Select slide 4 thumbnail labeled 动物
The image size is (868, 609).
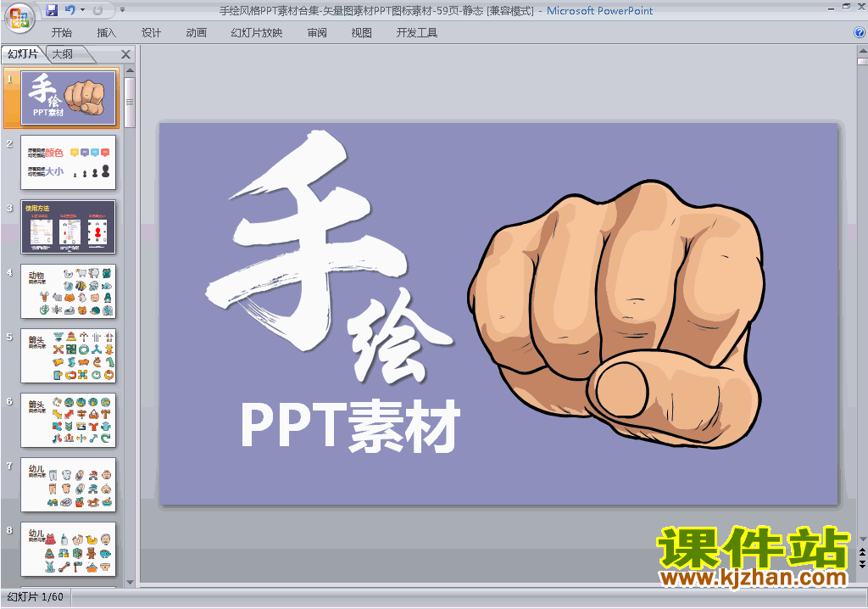click(68, 292)
